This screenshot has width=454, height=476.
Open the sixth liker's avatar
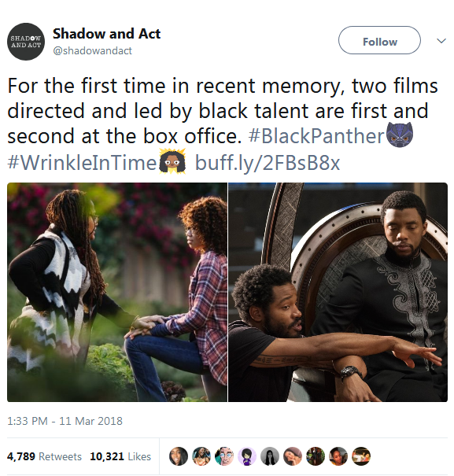tap(293, 456)
